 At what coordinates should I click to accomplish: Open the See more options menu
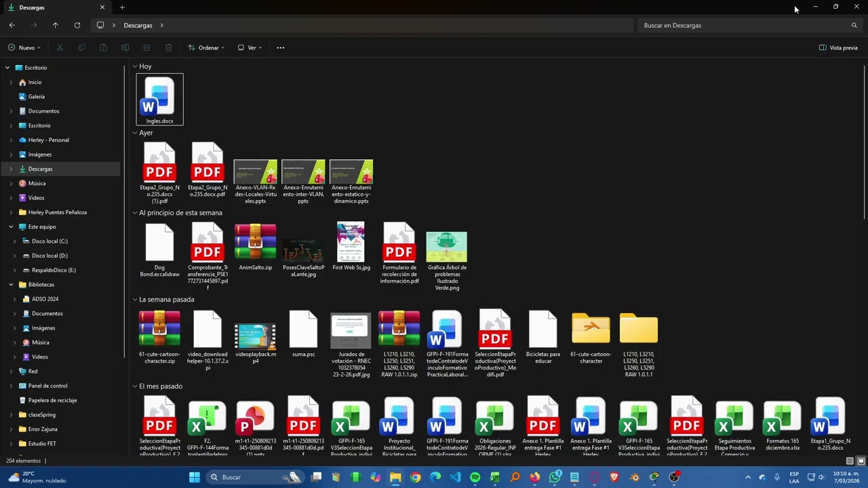tap(281, 47)
